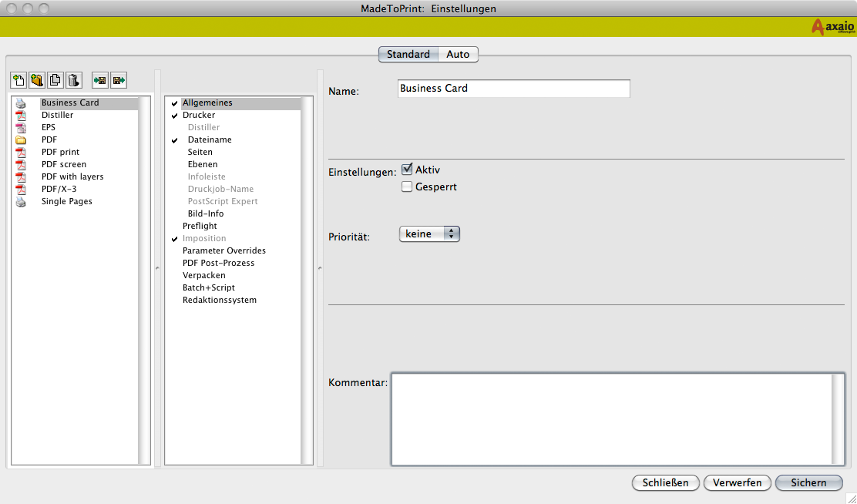
Task: Select the PDF screen job set
Action: click(x=64, y=164)
